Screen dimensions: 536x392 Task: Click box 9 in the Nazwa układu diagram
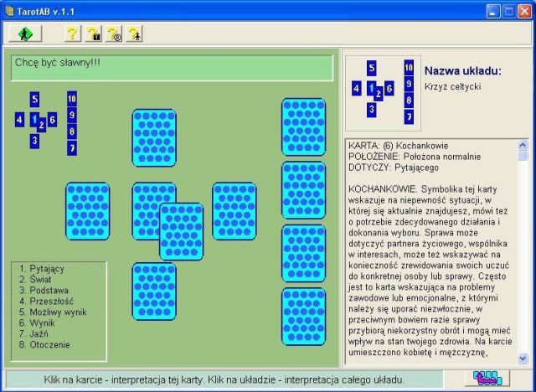pos(409,84)
